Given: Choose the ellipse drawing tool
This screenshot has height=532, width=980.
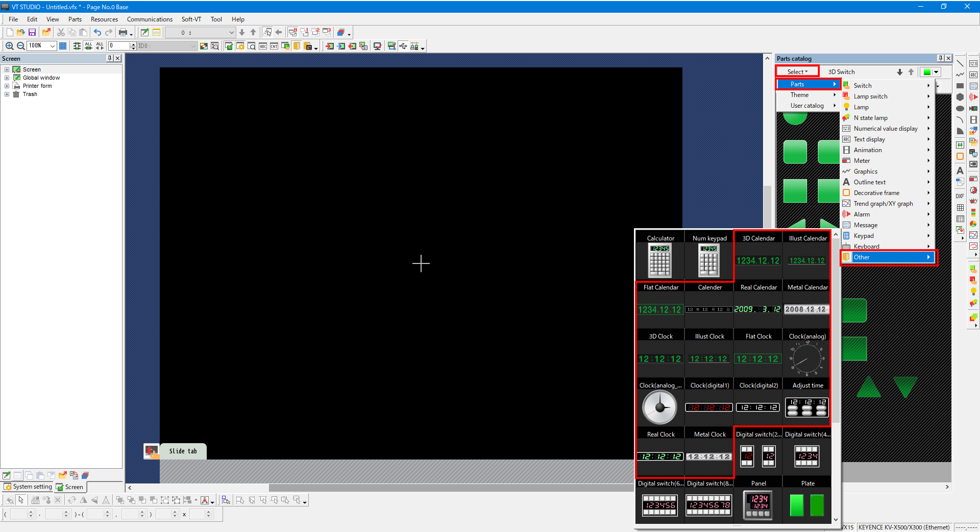Looking at the screenshot, I should (960, 108).
